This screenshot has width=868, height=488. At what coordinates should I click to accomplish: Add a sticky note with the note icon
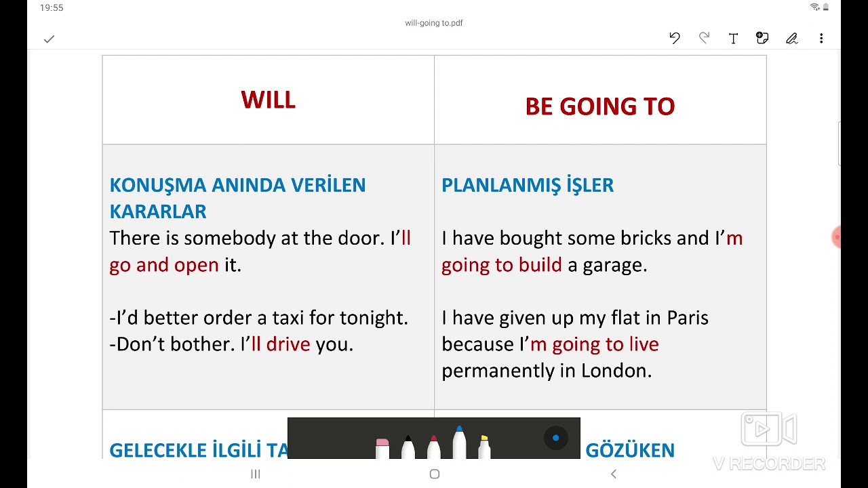pyautogui.click(x=762, y=39)
